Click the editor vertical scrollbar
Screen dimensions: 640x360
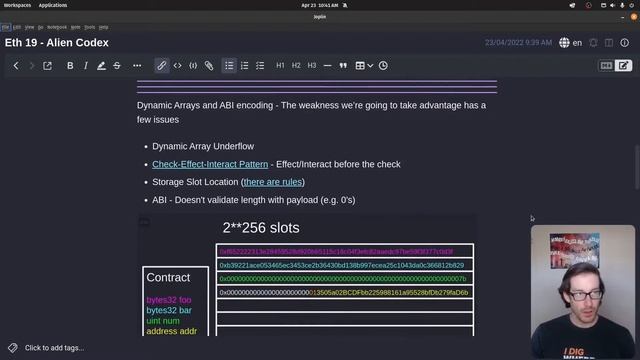(x=637, y=167)
